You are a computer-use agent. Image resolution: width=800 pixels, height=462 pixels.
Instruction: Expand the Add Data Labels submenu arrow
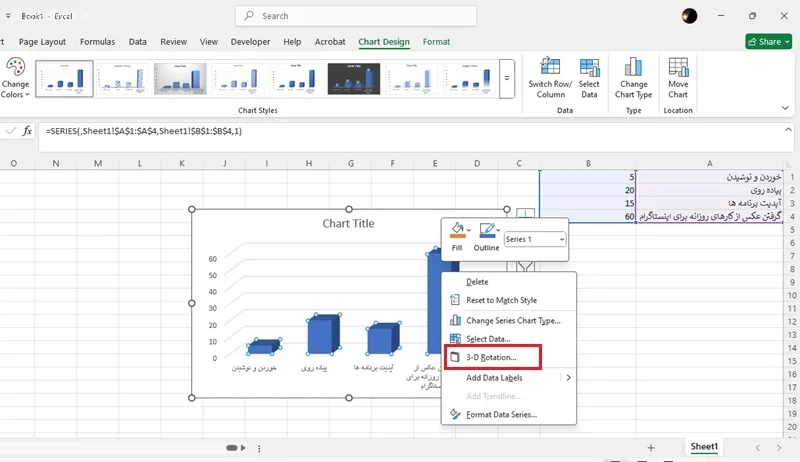coord(569,377)
